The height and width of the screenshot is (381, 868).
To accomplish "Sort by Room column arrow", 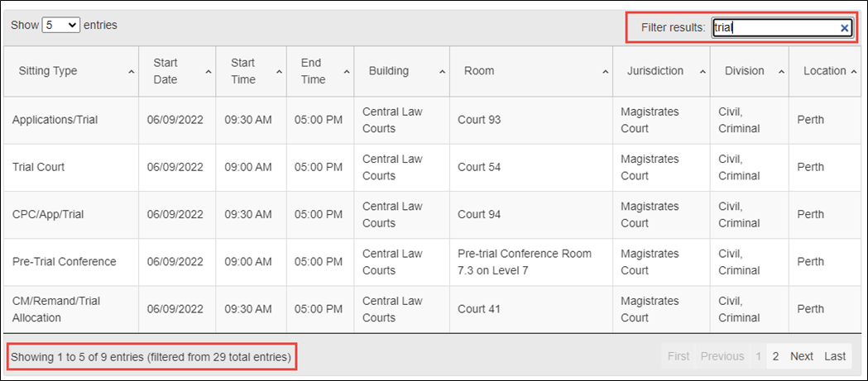I will point(606,72).
